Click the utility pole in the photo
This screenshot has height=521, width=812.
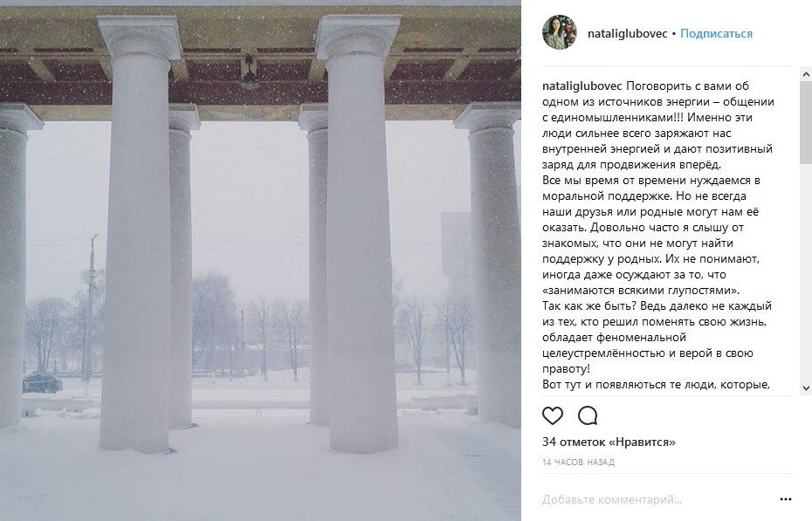[x=91, y=305]
